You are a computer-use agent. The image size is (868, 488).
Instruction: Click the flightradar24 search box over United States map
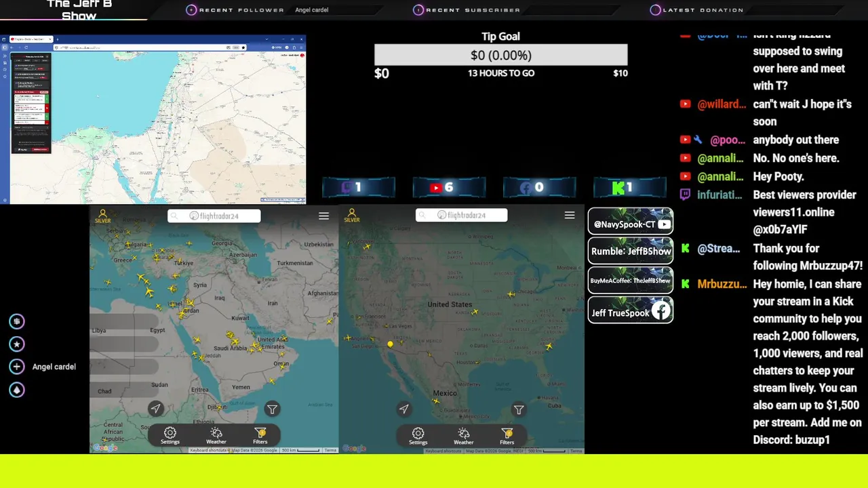click(462, 215)
